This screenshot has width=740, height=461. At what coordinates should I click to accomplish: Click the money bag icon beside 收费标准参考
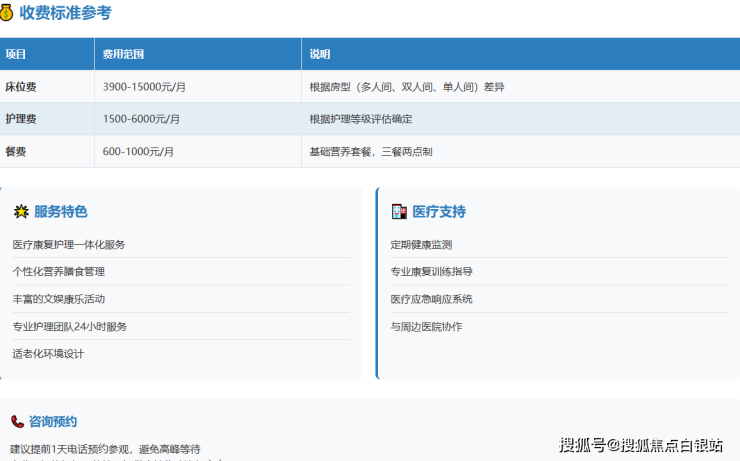coord(8,13)
